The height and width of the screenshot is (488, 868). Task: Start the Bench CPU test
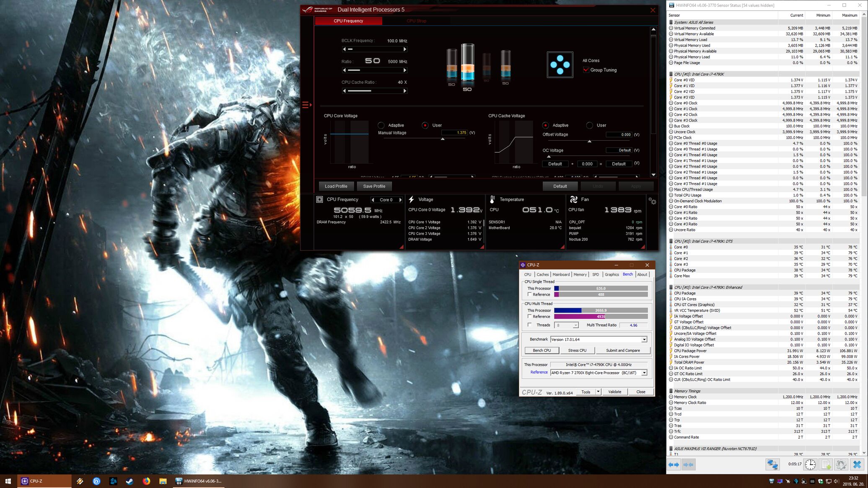542,350
